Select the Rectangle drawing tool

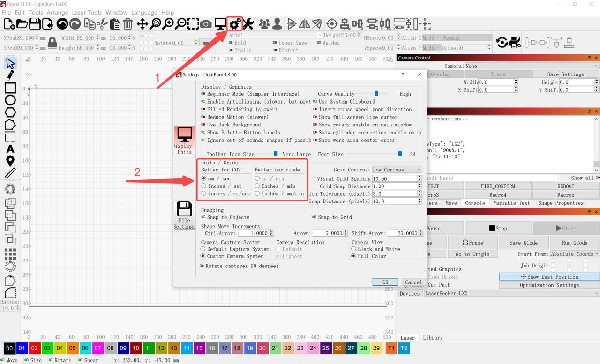(x=10, y=88)
